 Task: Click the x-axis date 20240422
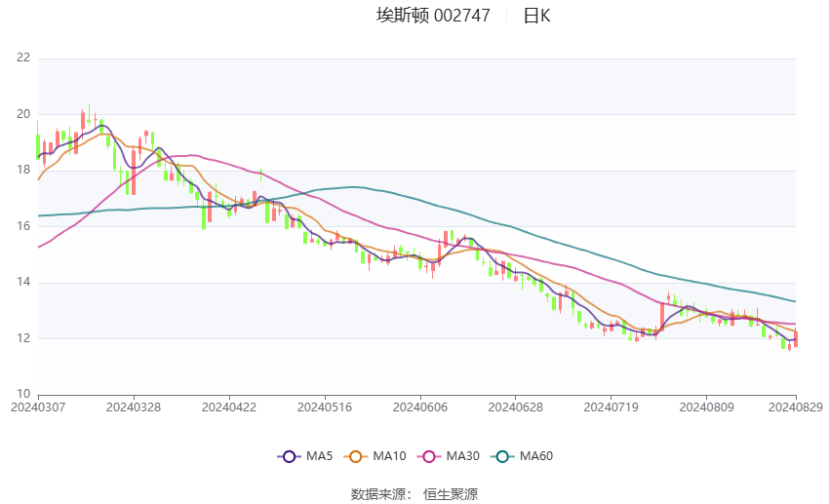pos(229,407)
